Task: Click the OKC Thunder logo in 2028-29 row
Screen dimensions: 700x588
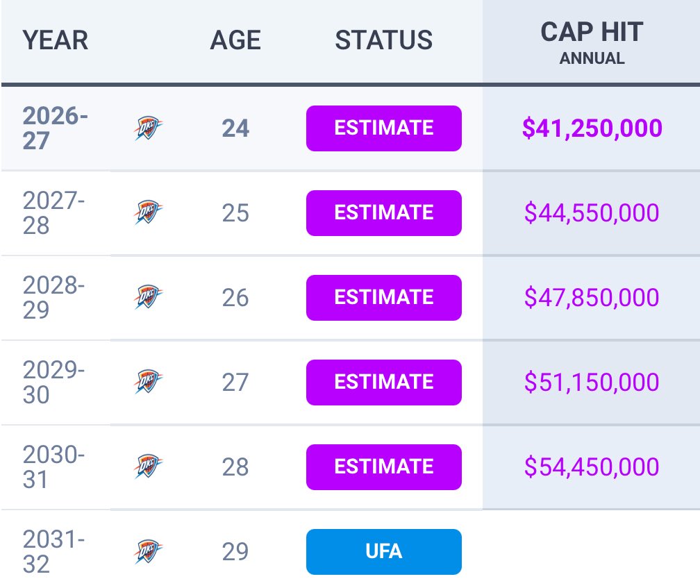Action: [x=148, y=298]
